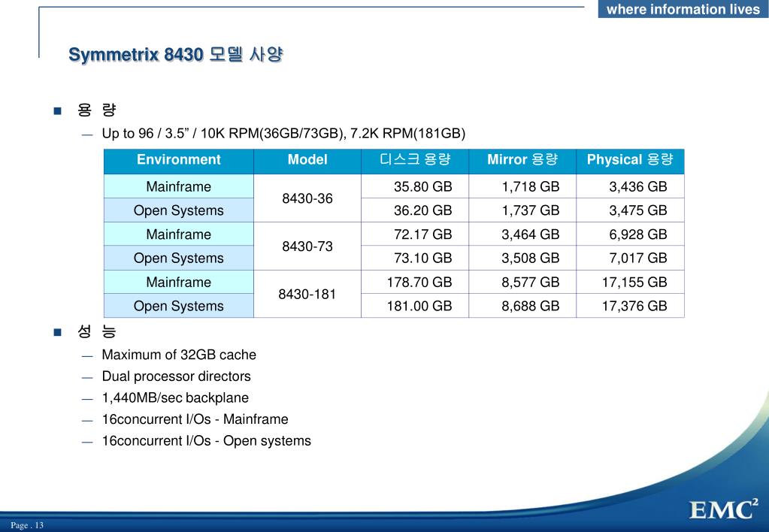Click the '성 능' section heading
This screenshot has height=532, width=769.
click(x=97, y=331)
